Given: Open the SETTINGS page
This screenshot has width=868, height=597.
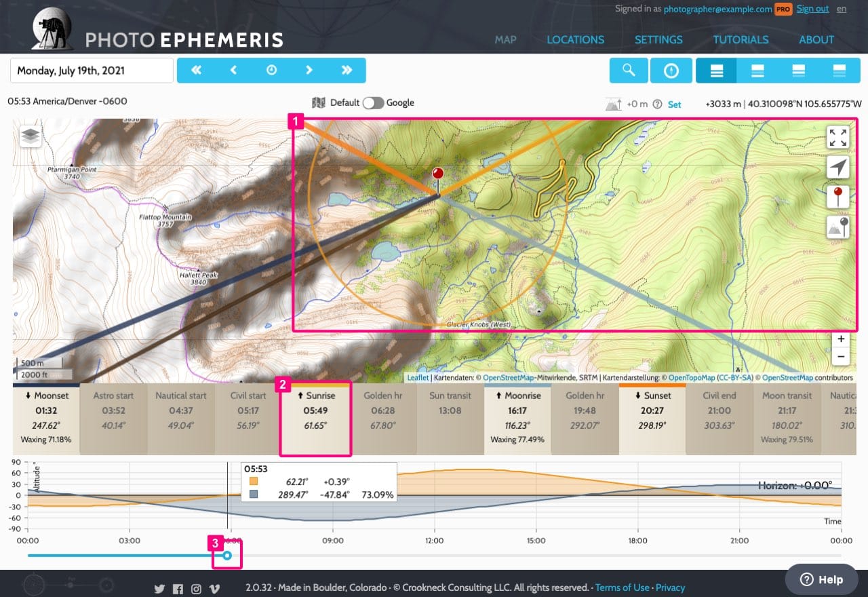Looking at the screenshot, I should point(658,39).
